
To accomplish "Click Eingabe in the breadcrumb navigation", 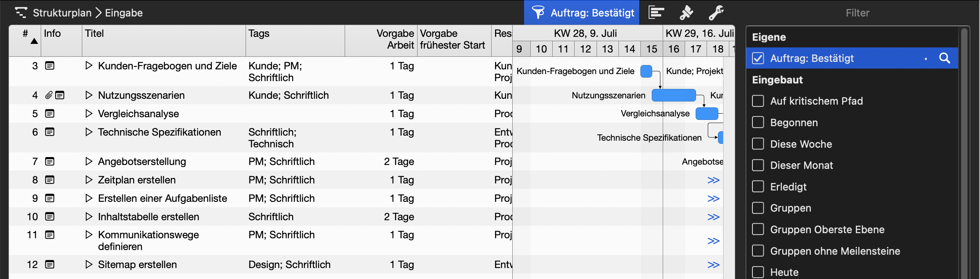I will [123, 12].
